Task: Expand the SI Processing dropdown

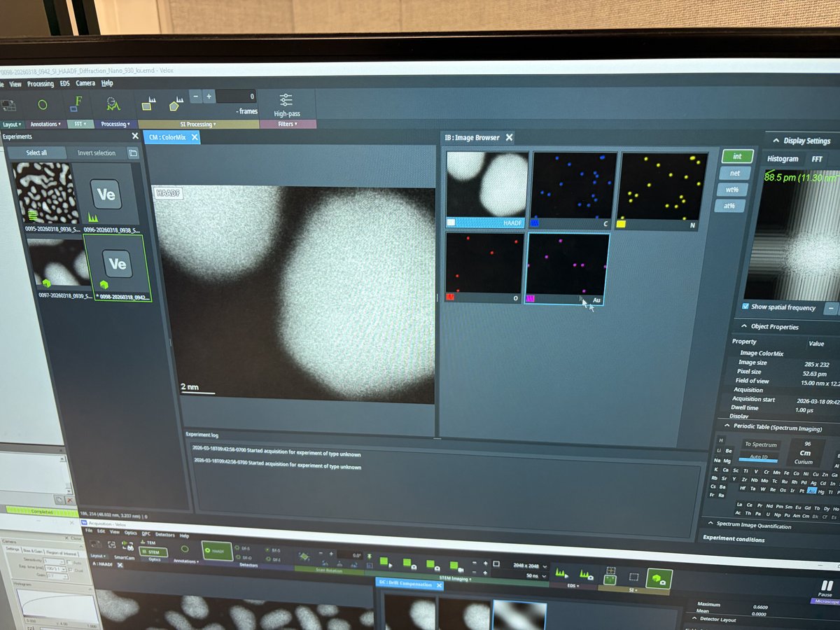Action: [198, 124]
